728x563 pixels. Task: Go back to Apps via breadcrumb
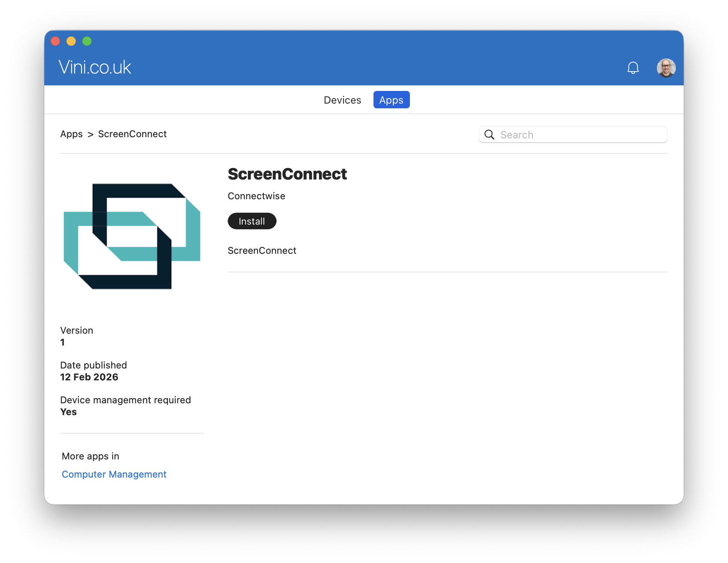pyautogui.click(x=72, y=134)
